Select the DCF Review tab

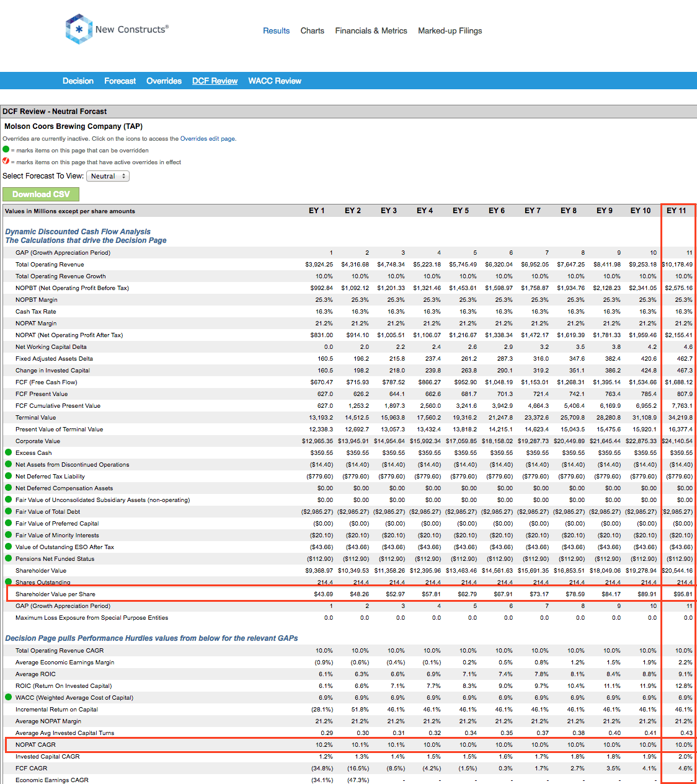pos(215,81)
